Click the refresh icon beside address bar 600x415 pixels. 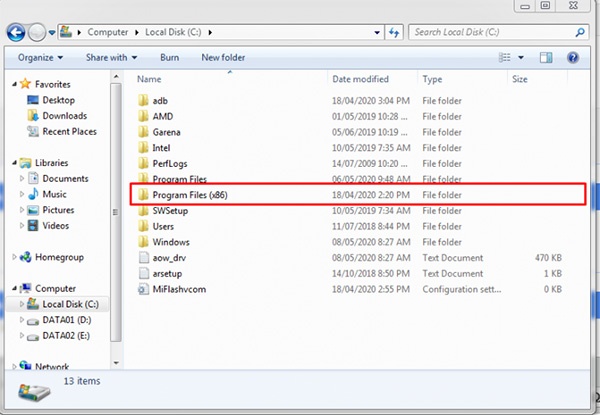coord(394,32)
